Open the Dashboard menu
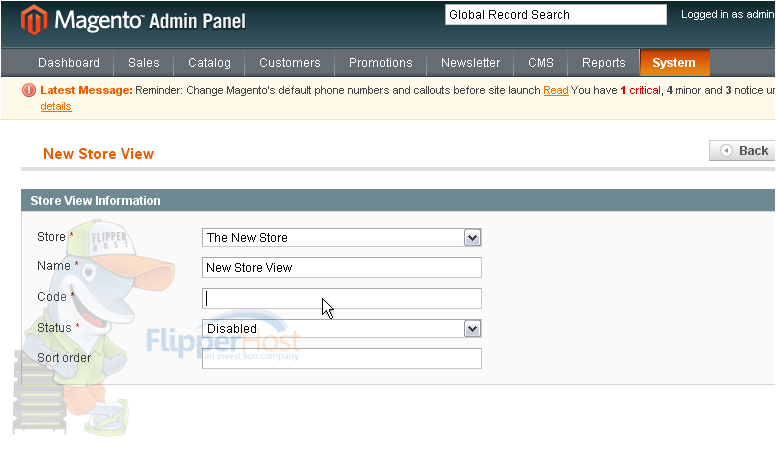Screen dimensions: 776x450 point(69,63)
